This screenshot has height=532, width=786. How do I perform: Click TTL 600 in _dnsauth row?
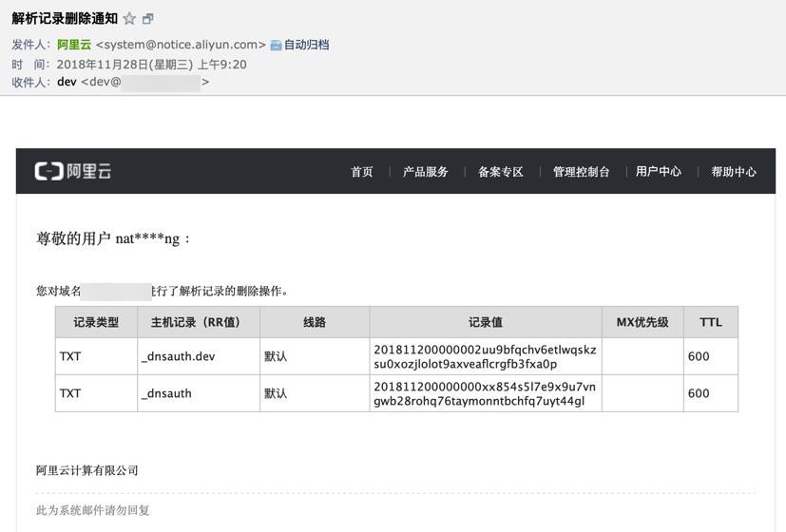tap(699, 393)
